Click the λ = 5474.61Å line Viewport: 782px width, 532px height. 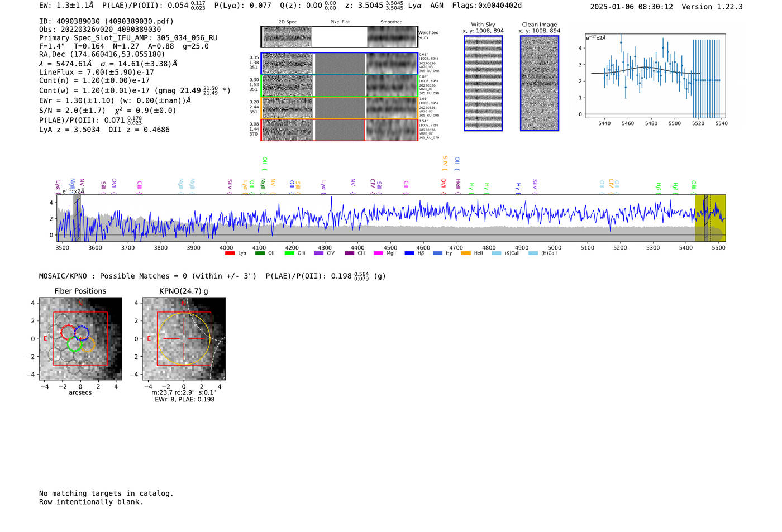(x=108, y=64)
